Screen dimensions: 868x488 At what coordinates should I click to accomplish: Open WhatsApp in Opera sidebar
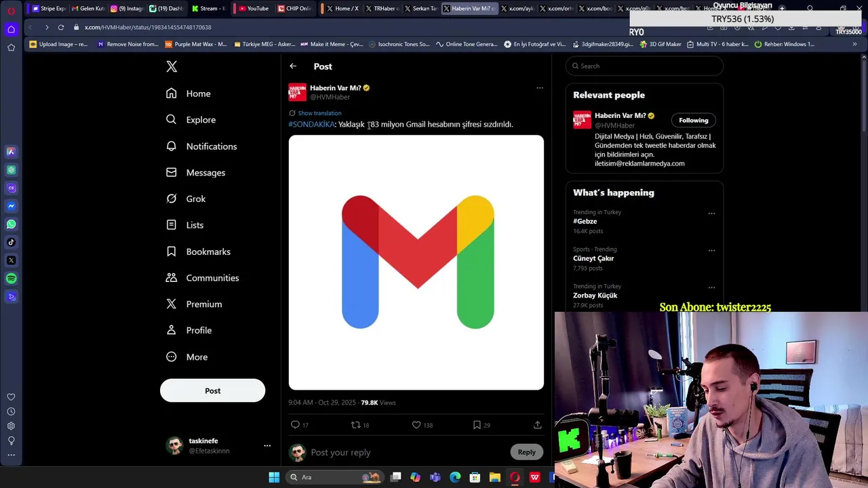11,224
